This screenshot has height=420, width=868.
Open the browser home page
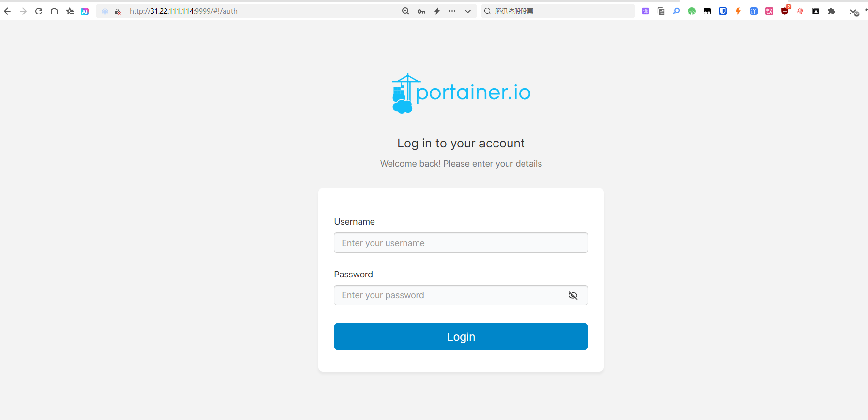tap(54, 11)
